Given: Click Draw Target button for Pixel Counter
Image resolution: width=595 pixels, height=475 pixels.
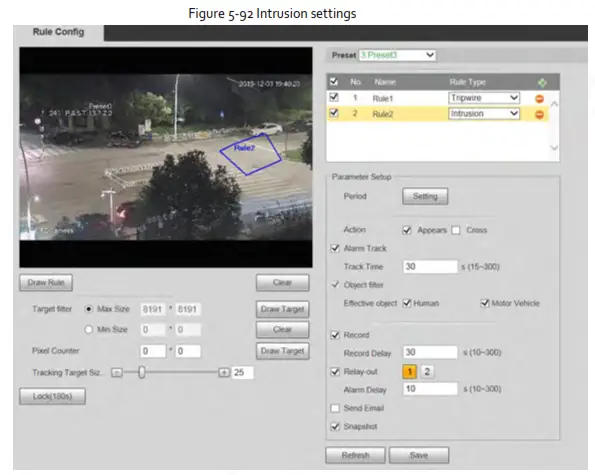Looking at the screenshot, I should [283, 351].
